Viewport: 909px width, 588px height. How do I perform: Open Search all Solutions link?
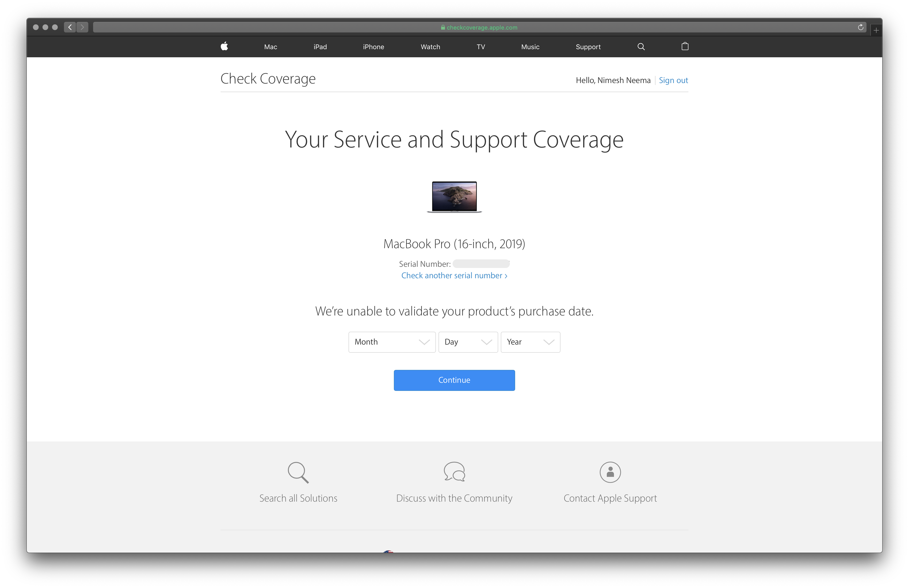pyautogui.click(x=298, y=498)
